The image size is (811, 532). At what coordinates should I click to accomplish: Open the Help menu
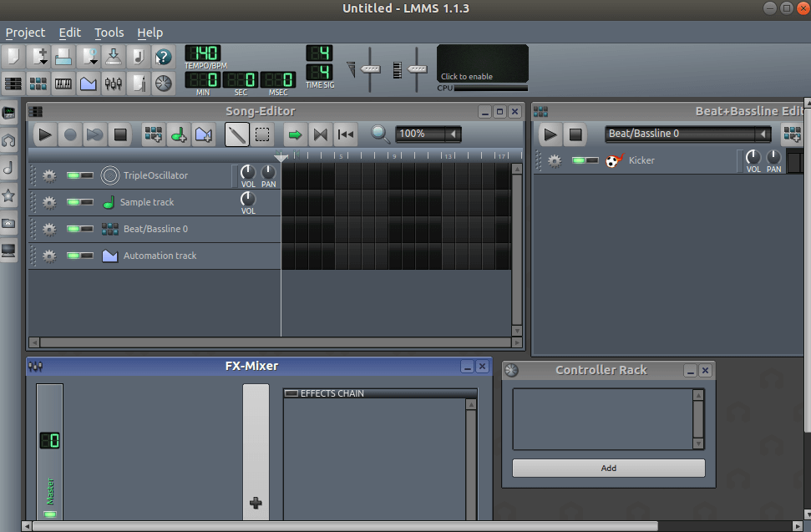click(150, 33)
